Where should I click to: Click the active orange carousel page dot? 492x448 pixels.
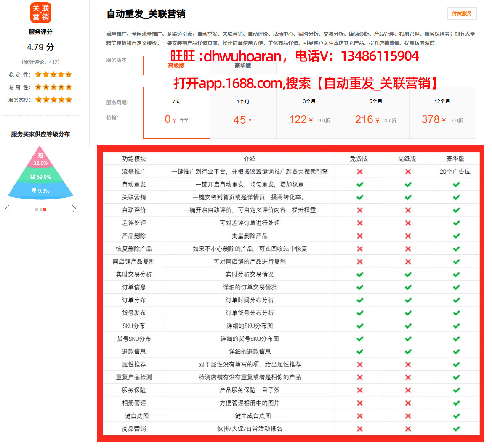tap(45, 209)
